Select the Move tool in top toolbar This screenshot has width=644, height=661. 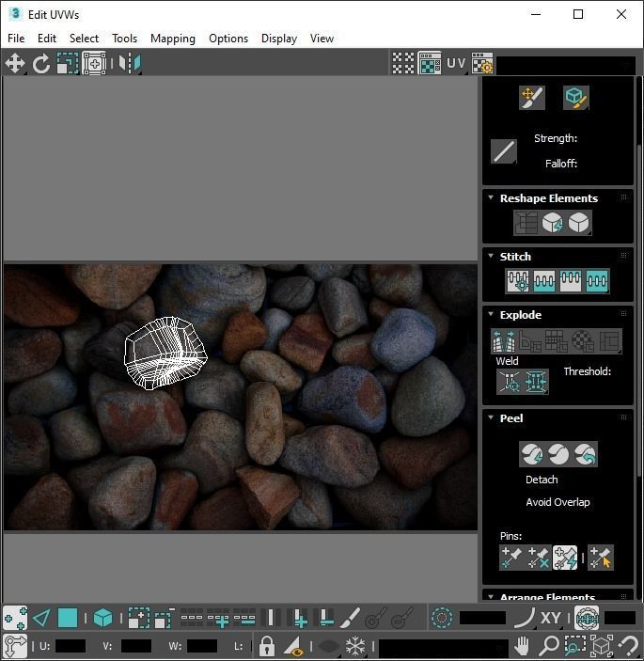[x=15, y=63]
